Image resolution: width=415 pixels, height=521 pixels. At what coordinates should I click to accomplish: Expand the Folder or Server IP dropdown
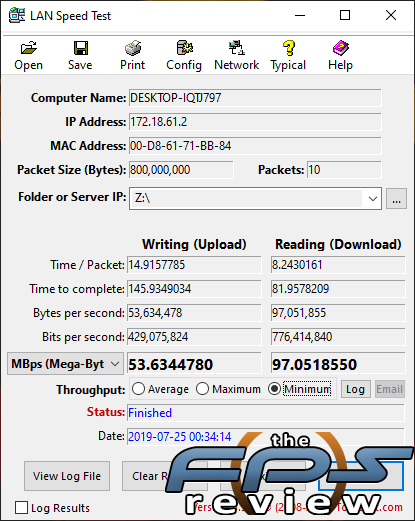372,199
